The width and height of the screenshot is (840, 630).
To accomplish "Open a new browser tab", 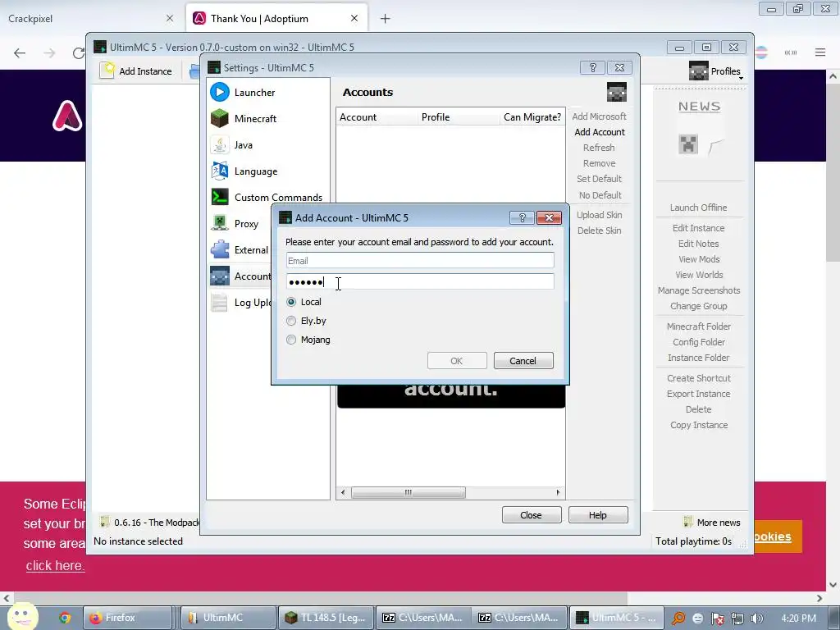I will pyautogui.click(x=386, y=19).
